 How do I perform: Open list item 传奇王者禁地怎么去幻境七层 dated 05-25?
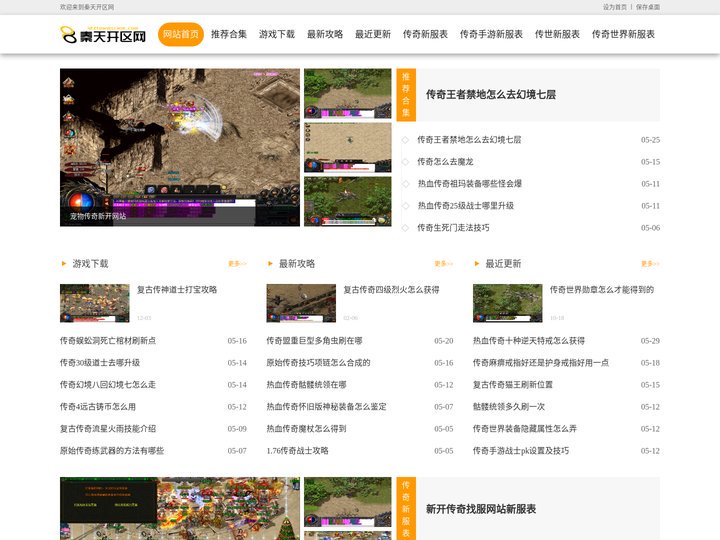point(469,140)
